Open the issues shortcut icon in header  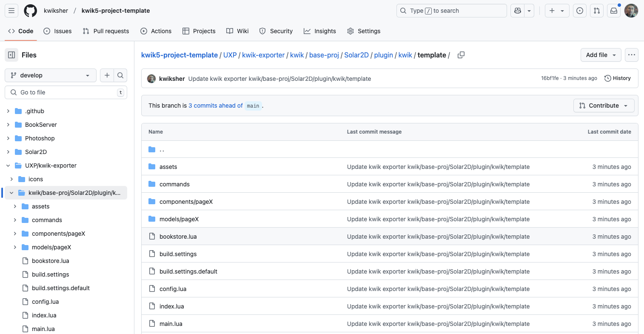pos(580,11)
